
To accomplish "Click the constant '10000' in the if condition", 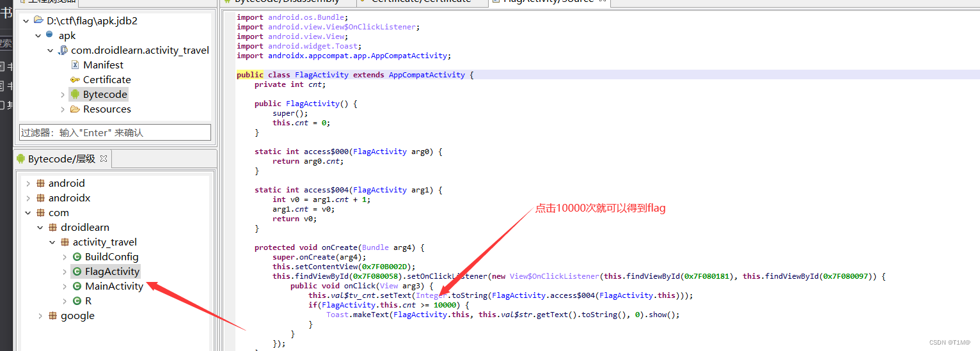I will pos(445,305).
